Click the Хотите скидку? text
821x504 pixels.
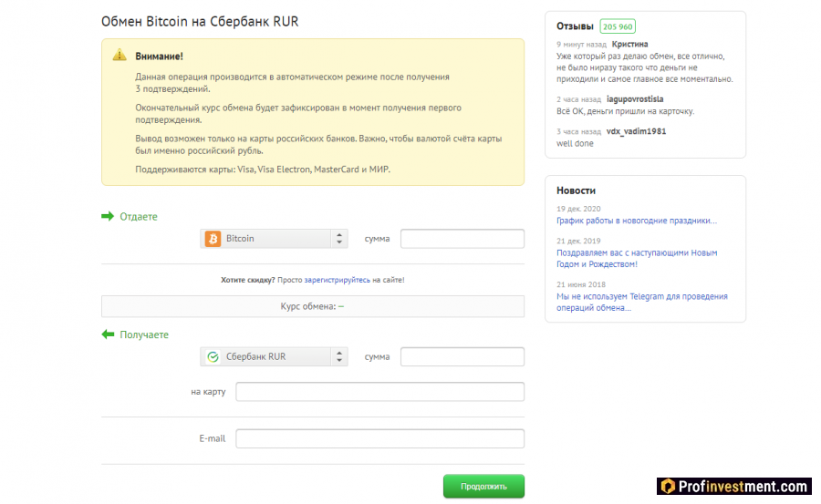click(247, 280)
